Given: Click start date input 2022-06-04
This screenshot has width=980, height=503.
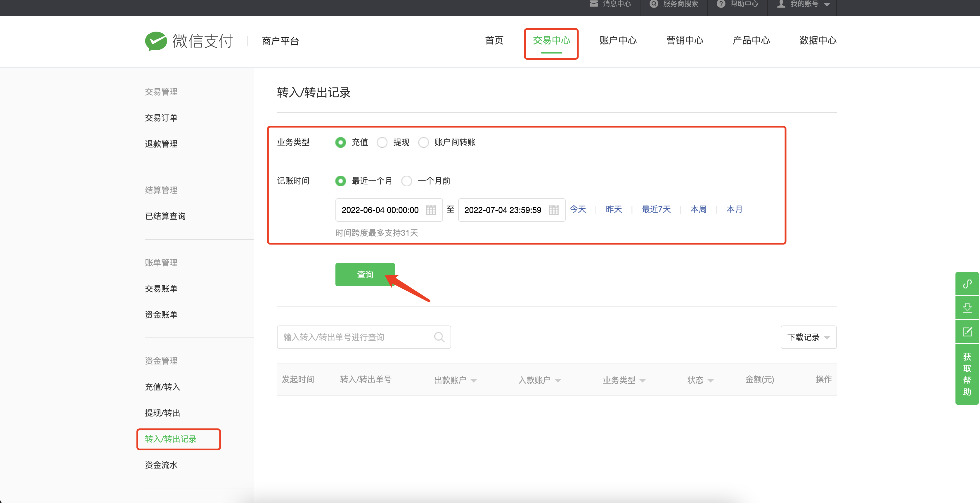Looking at the screenshot, I should point(389,210).
